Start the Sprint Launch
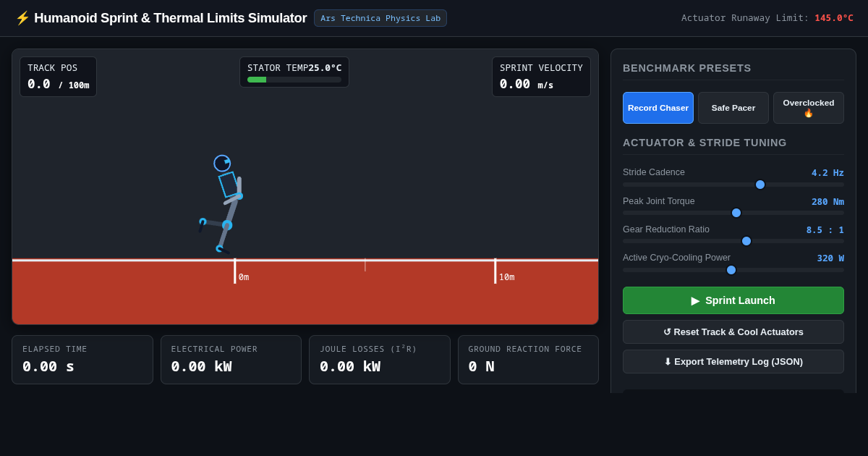868x456 pixels. point(733,300)
